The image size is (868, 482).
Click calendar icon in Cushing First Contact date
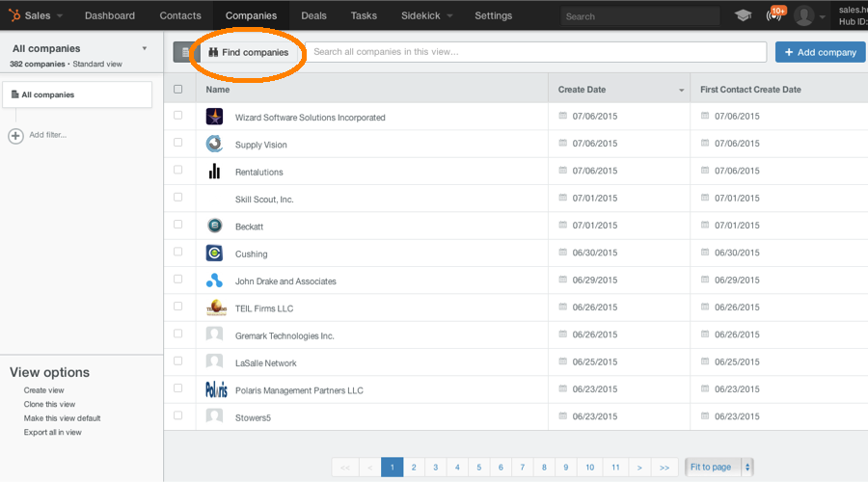pyautogui.click(x=705, y=252)
